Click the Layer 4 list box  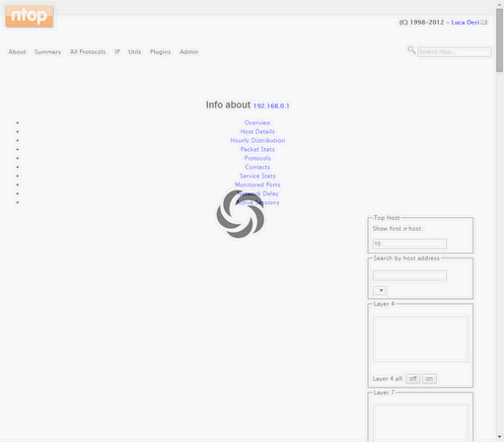[420, 339]
